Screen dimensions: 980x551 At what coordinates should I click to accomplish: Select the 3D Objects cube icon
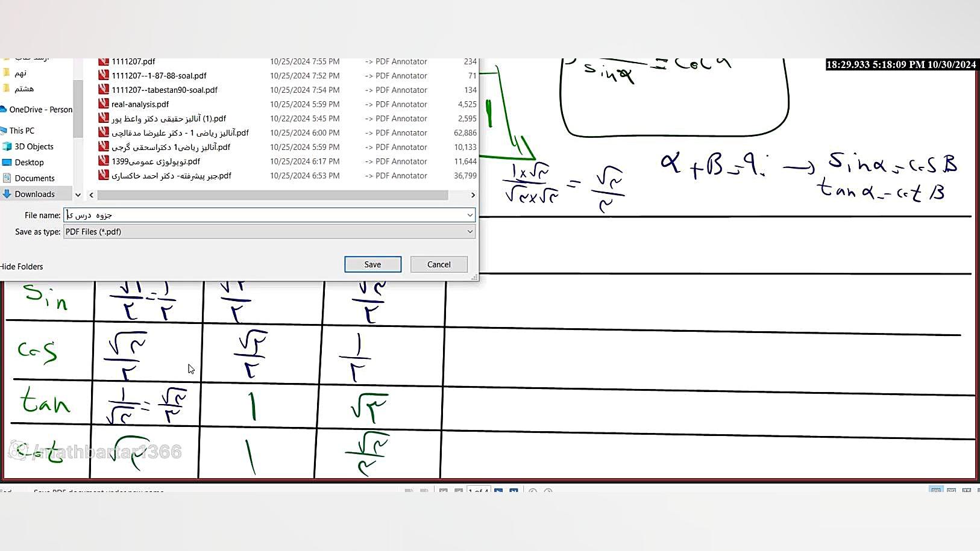[7, 146]
